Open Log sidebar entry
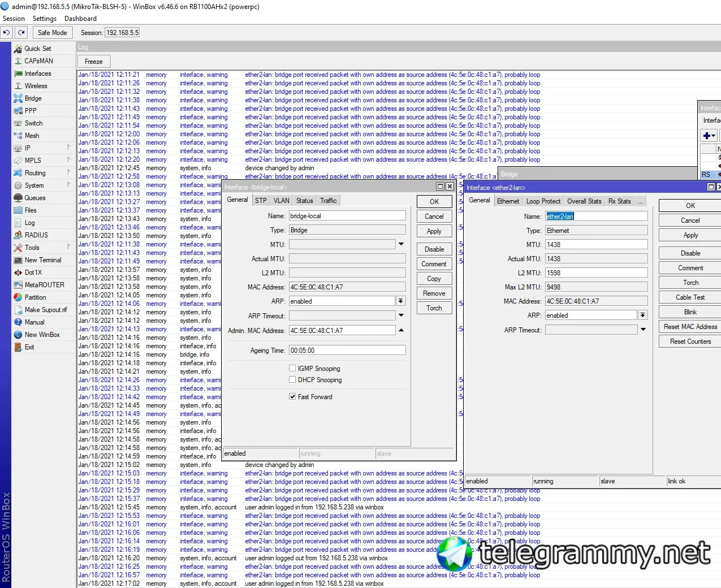The image size is (721, 588). click(x=29, y=223)
